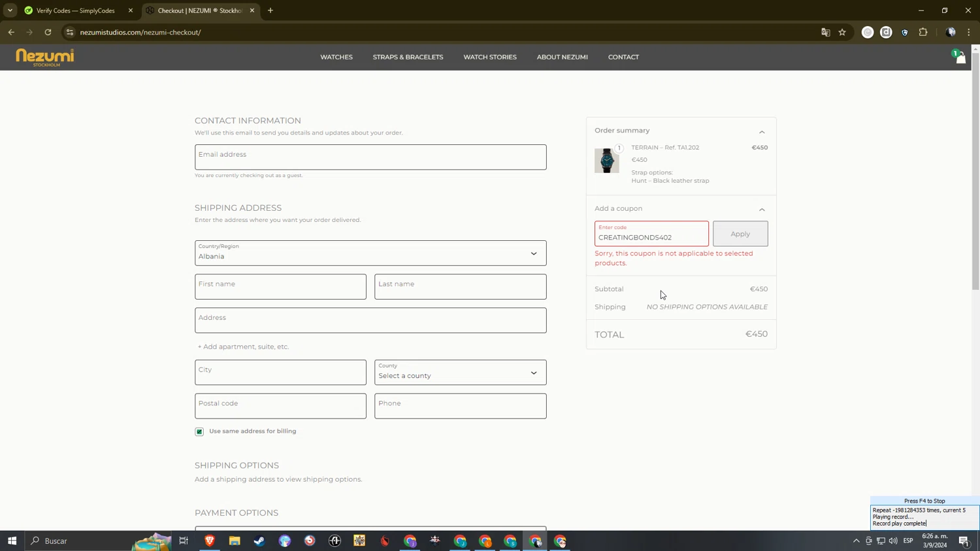
Task: Open Steam from taskbar
Action: (259, 541)
